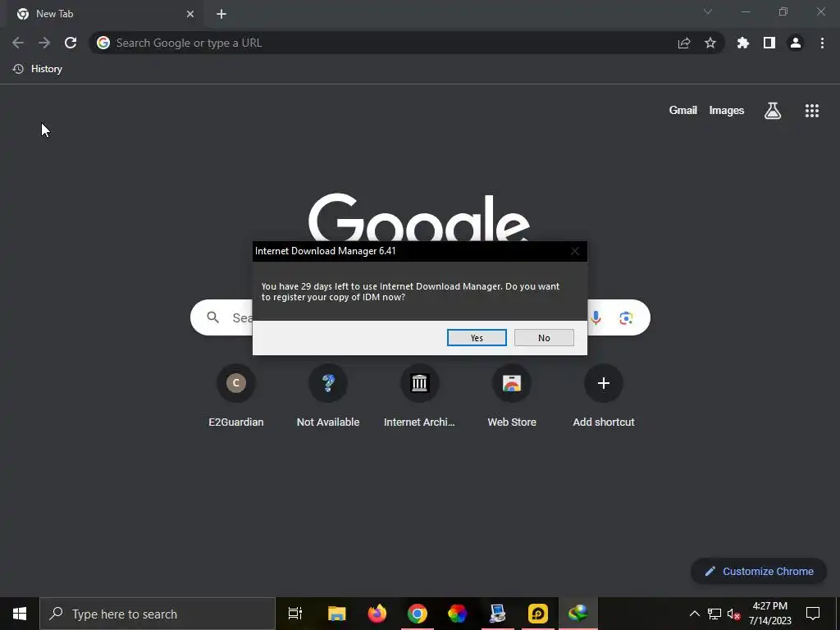
Task: Expand the tab search chevron
Action: (708, 11)
